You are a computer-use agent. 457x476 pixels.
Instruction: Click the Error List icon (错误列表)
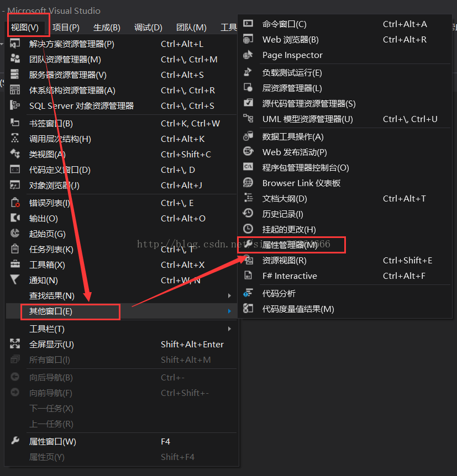click(x=15, y=203)
